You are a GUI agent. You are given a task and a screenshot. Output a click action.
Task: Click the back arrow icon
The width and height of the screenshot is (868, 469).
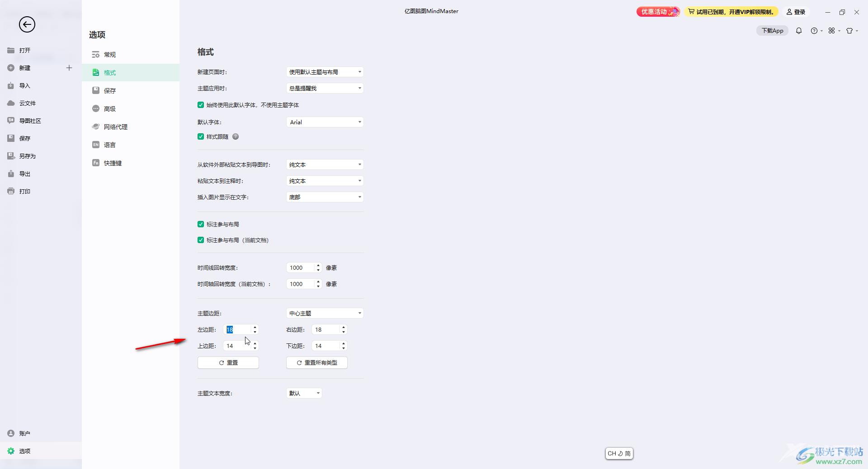tap(27, 24)
